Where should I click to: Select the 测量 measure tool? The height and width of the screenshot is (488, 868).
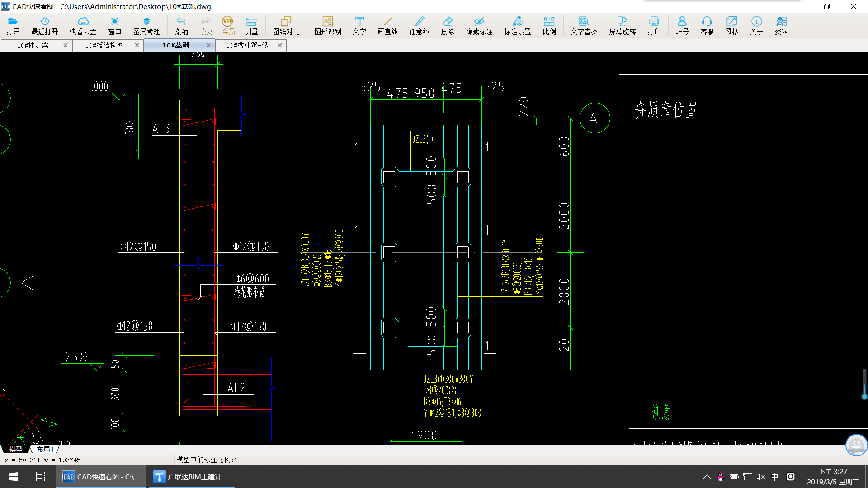click(x=251, y=26)
